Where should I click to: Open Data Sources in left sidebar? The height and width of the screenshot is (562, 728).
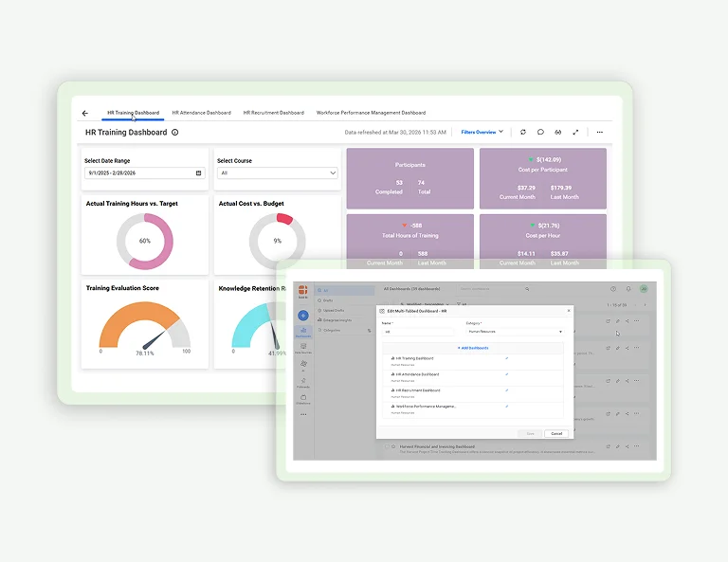point(303,349)
